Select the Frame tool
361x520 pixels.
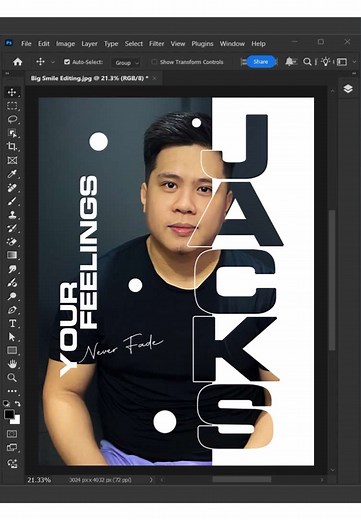coord(12,160)
